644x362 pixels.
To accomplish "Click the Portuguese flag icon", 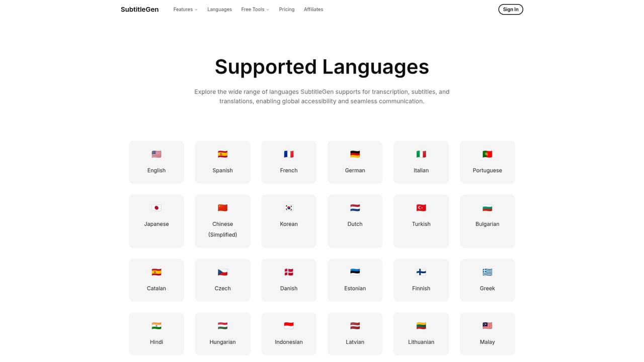I will click(487, 154).
